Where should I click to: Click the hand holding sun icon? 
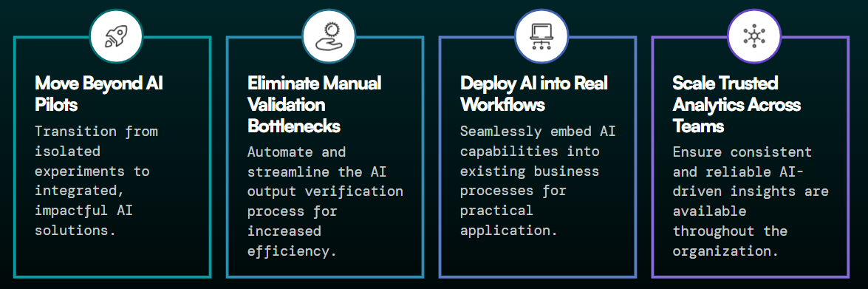(x=328, y=36)
